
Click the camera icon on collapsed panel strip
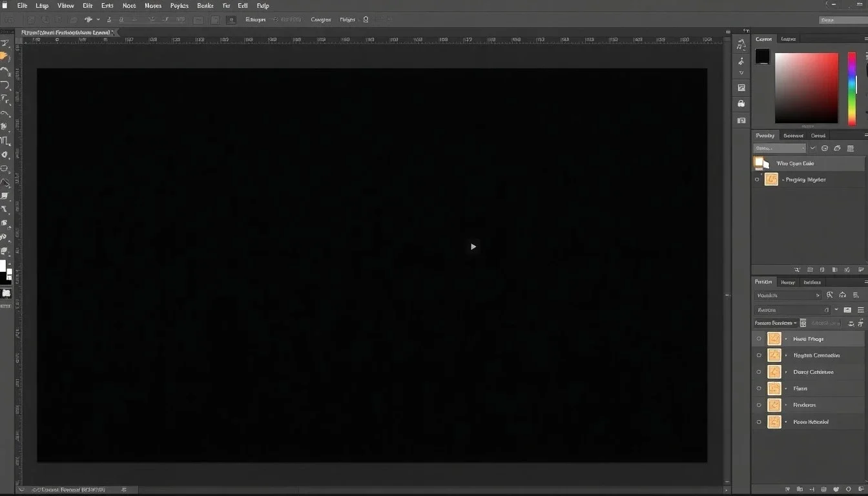(x=741, y=120)
